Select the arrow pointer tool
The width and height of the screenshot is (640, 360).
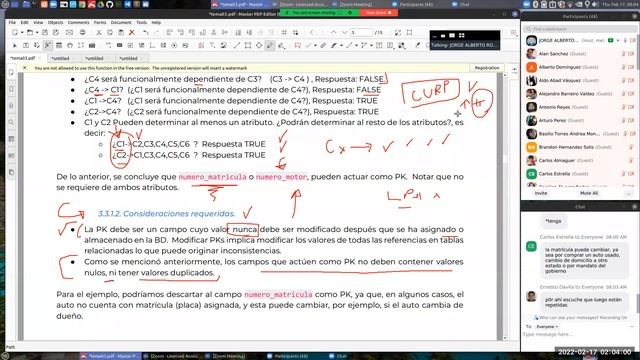pos(15,45)
